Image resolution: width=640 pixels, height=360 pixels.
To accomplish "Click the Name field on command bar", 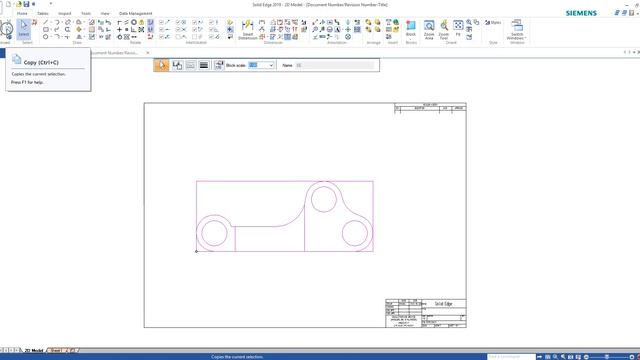I will (x=335, y=65).
